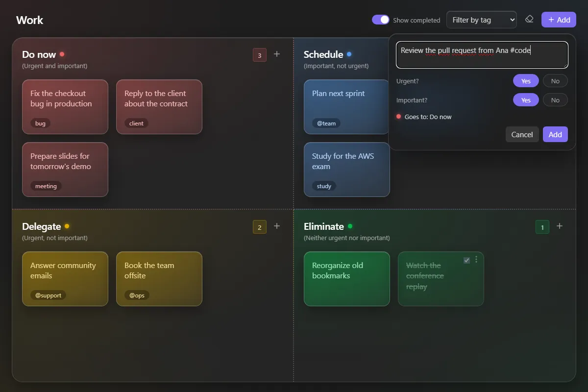Click Cancel in the add task popup
The height and width of the screenshot is (392, 588).
pos(522,134)
